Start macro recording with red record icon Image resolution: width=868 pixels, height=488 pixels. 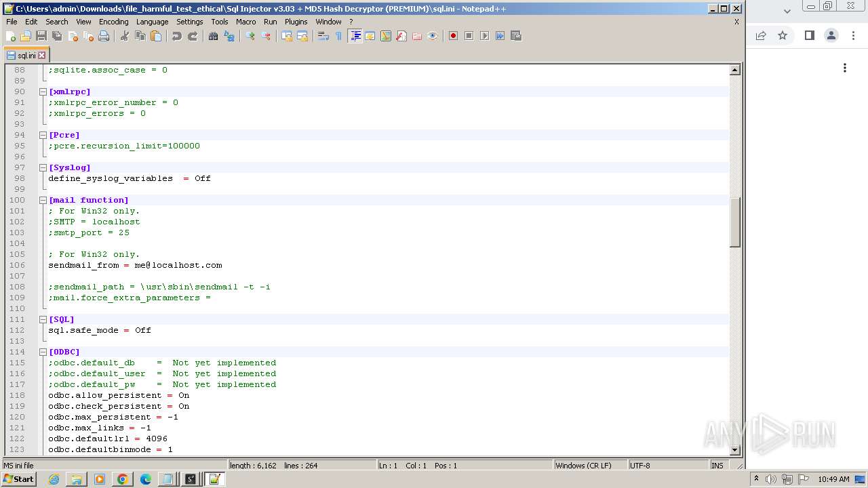point(453,36)
